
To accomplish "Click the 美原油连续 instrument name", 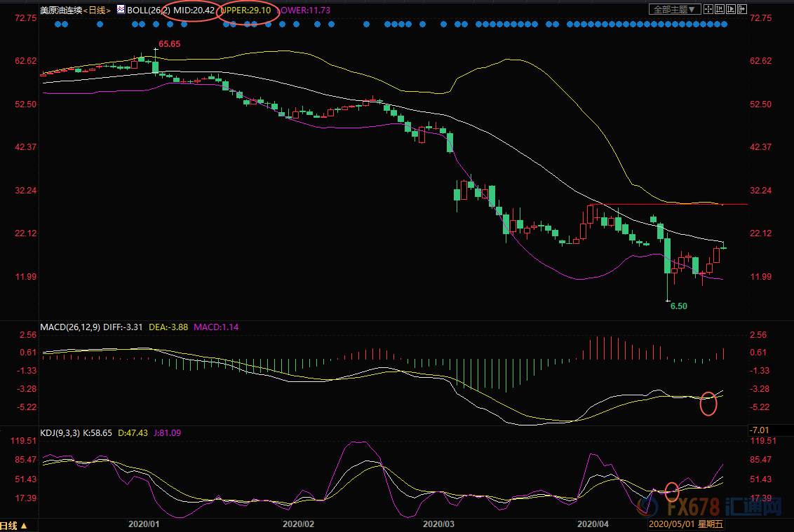I will pos(61,10).
